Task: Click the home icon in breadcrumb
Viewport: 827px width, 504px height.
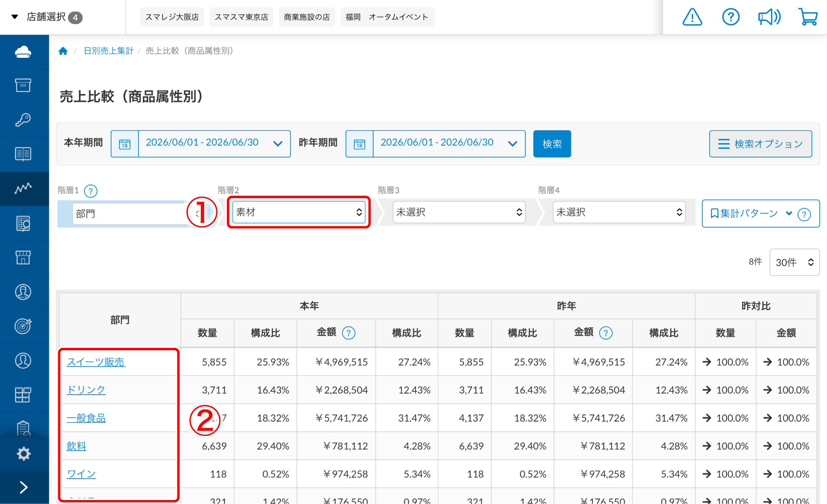Action: [x=63, y=51]
